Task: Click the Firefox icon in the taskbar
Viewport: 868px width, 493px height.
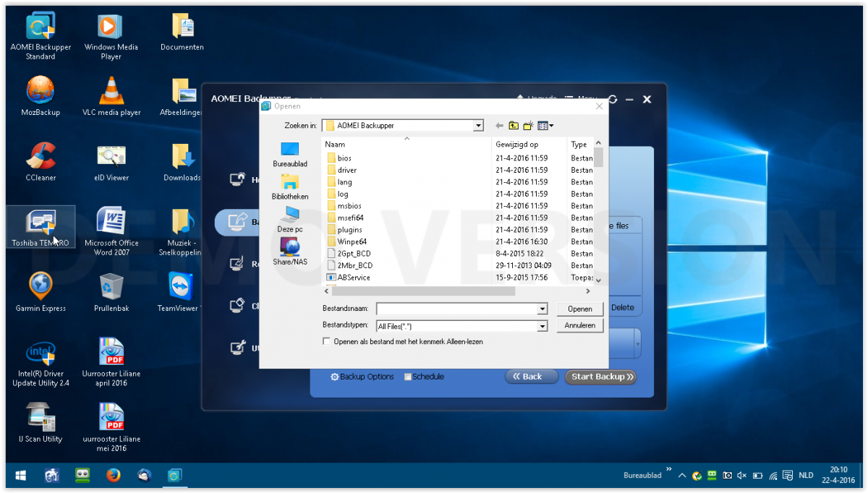Action: tap(113, 475)
